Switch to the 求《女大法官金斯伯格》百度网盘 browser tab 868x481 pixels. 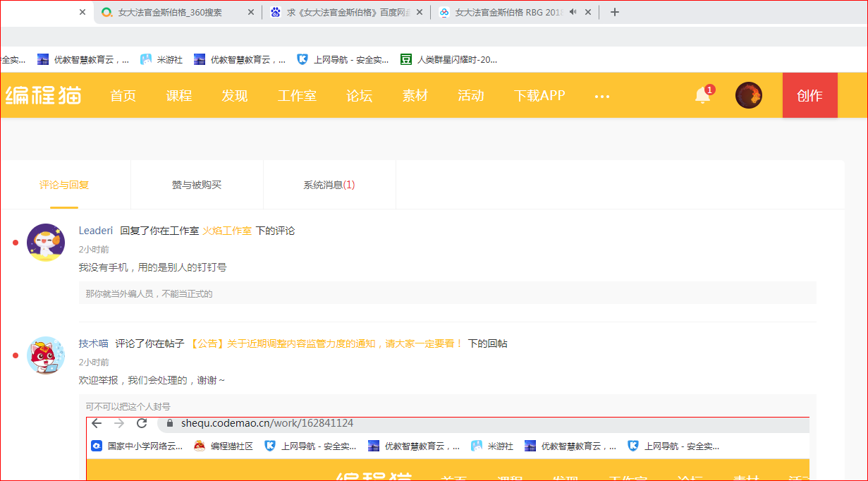tap(346, 12)
